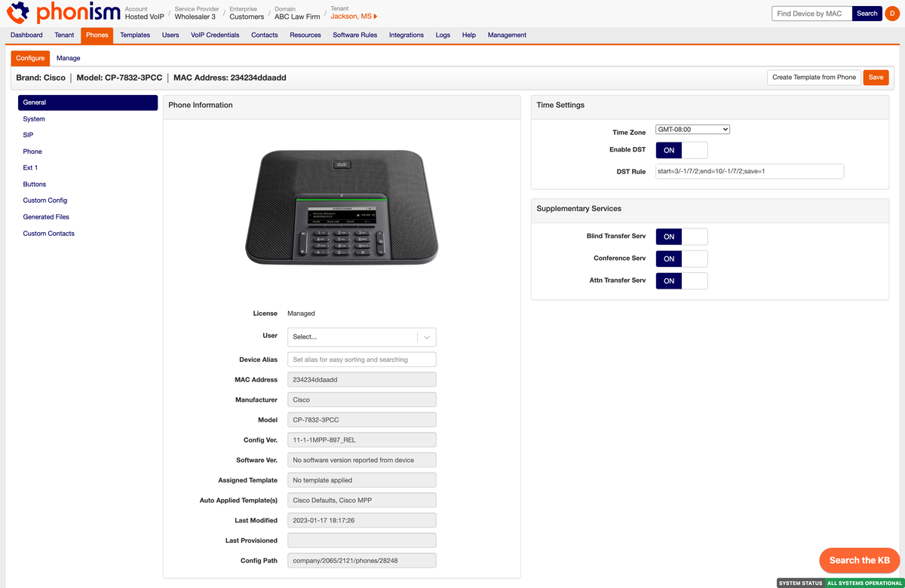
Task: Click the Cisco conference phone image
Action: (x=342, y=206)
